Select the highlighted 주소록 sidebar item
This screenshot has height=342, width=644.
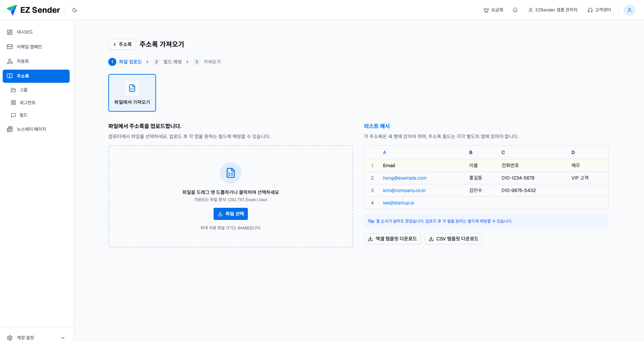click(x=36, y=76)
